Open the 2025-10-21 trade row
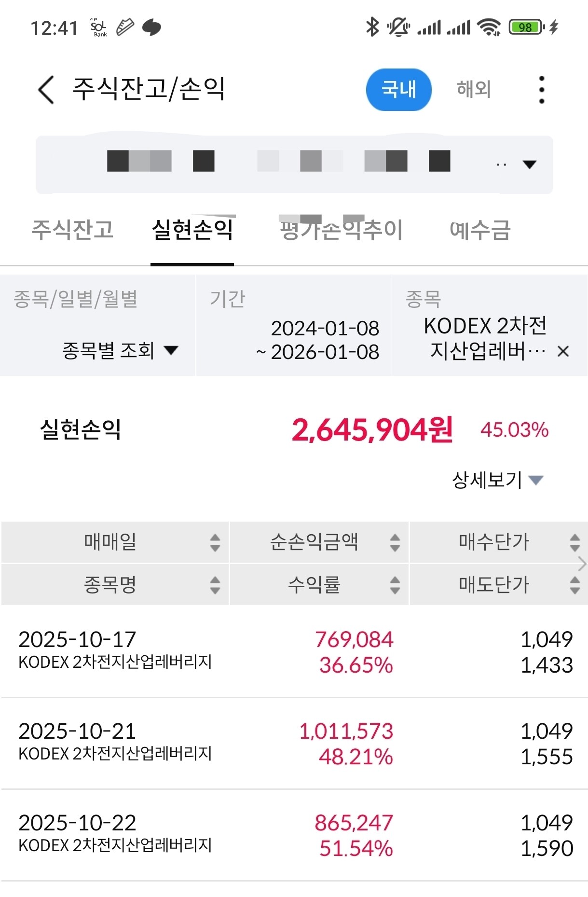 click(294, 743)
